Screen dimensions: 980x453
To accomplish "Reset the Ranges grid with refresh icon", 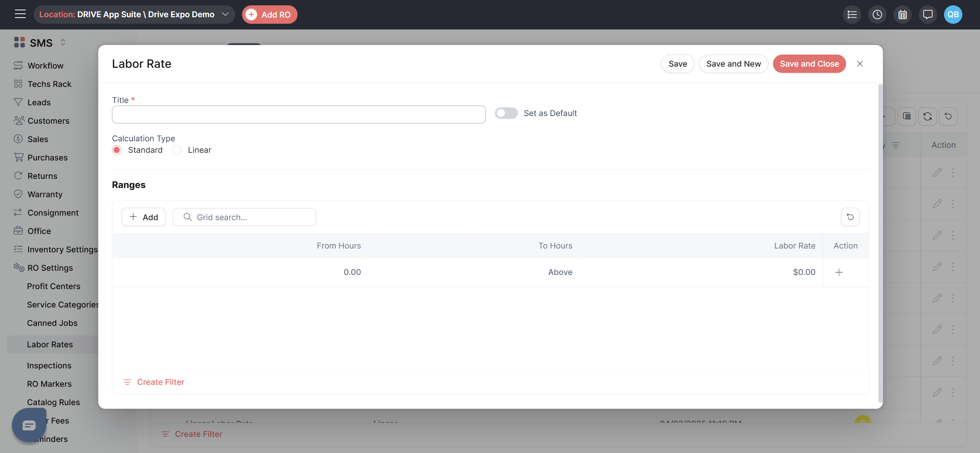I will (850, 217).
